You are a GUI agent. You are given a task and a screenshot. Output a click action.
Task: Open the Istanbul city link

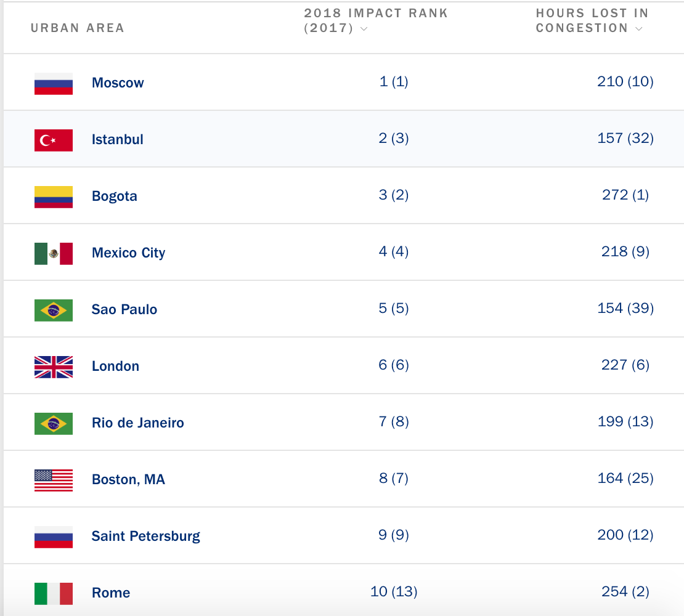pos(118,140)
